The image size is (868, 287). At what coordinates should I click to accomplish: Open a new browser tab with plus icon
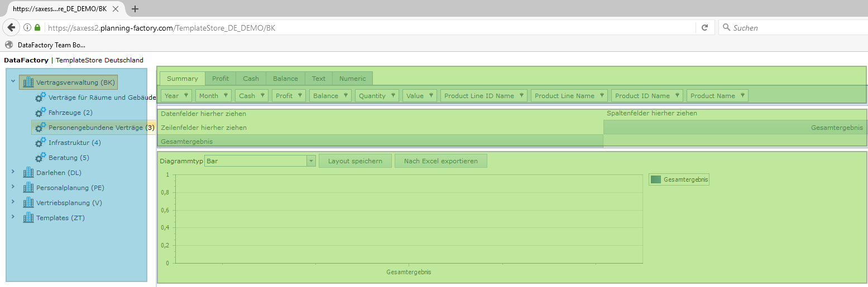(135, 9)
